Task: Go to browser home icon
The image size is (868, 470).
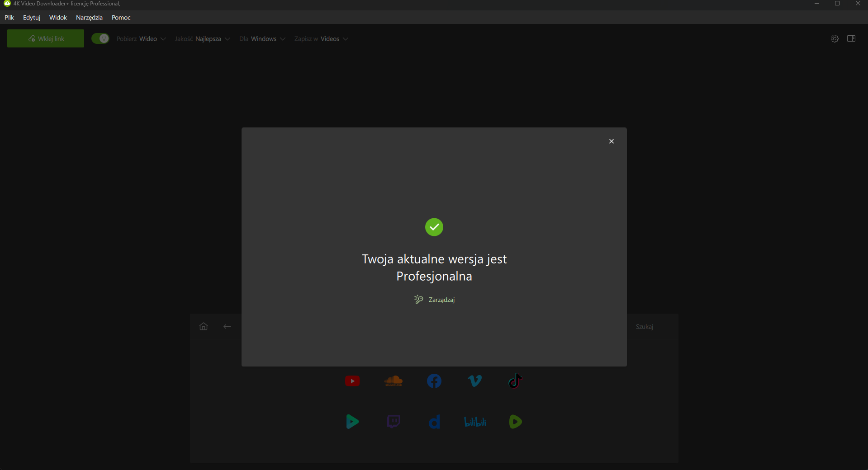Action: (x=204, y=326)
